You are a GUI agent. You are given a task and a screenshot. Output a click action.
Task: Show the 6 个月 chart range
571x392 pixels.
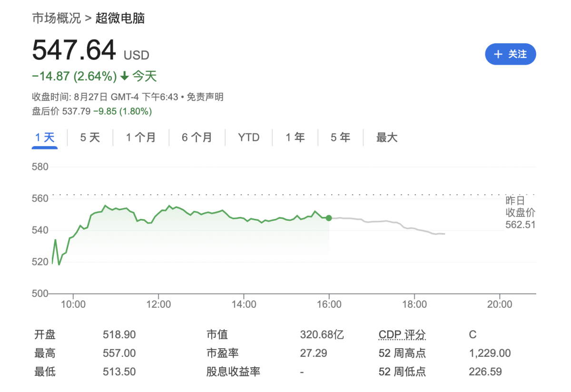point(197,138)
